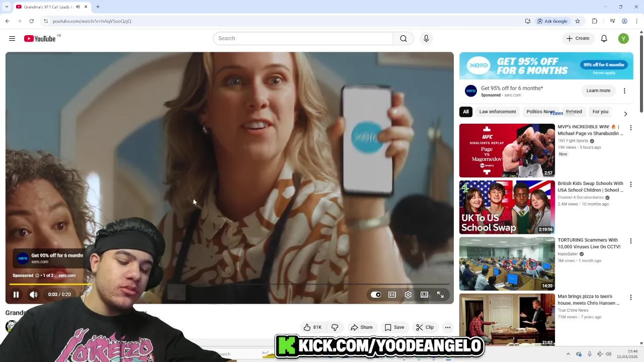Screen dimensions: 644x362
Task: Close the Grandma's 911 Call tab
Action: coord(86,7)
